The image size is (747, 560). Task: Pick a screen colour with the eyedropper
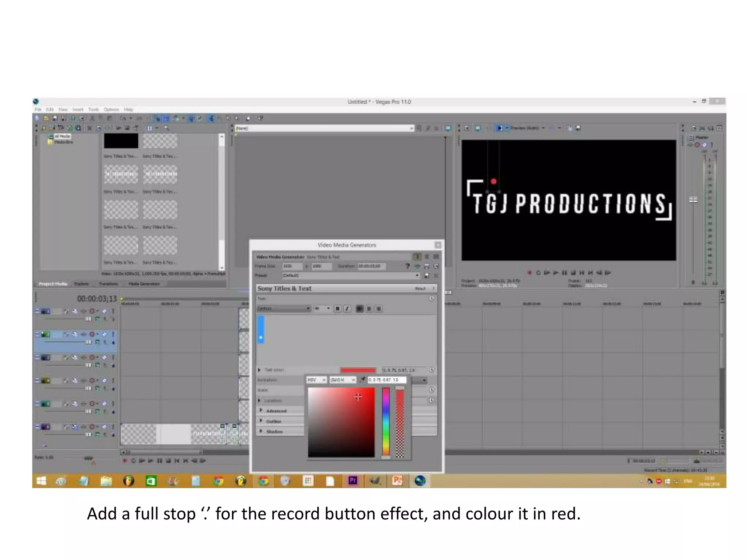coord(362,380)
